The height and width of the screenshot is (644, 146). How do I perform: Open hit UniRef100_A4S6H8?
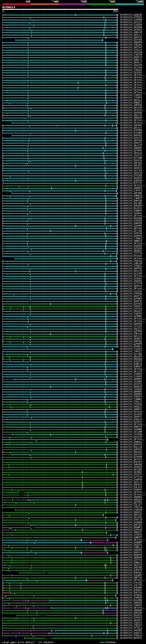coord(131,27)
